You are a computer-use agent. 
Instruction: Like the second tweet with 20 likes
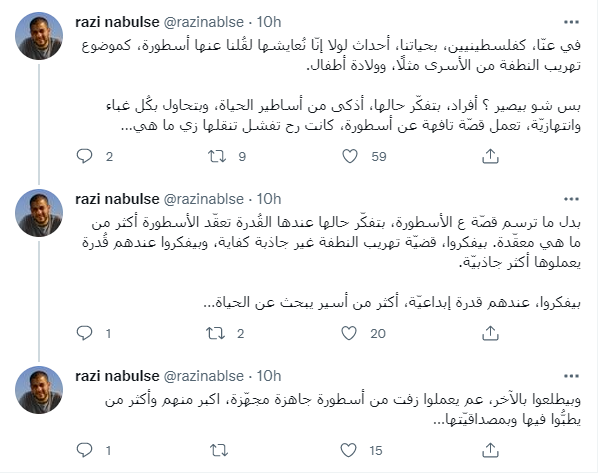[x=349, y=333]
